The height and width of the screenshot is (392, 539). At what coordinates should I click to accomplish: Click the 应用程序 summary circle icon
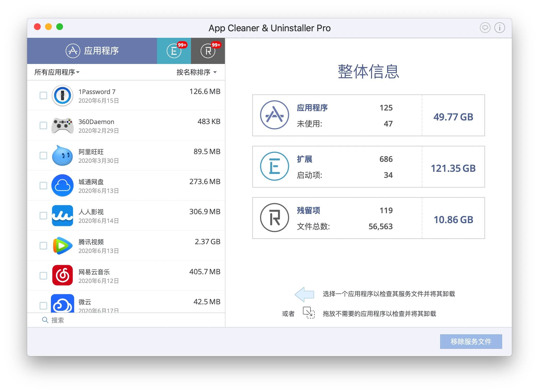pyautogui.click(x=274, y=115)
